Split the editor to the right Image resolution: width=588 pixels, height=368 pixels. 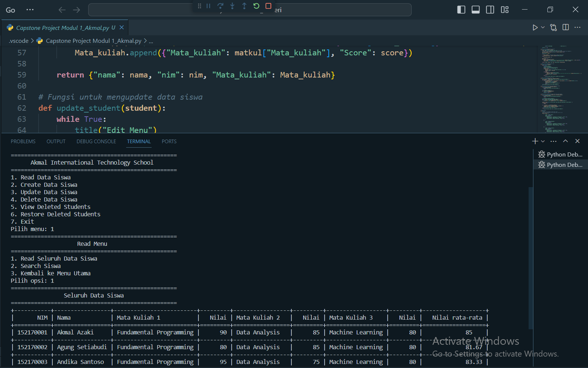[565, 27]
